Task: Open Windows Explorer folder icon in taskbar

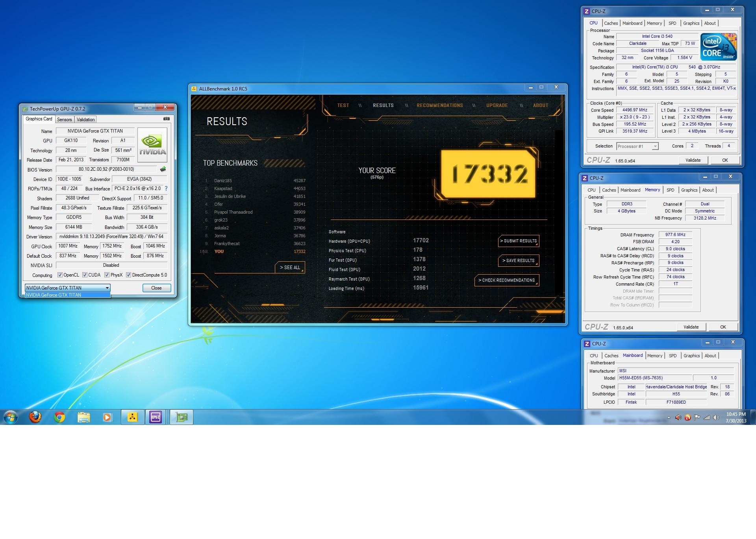Action: (83, 417)
